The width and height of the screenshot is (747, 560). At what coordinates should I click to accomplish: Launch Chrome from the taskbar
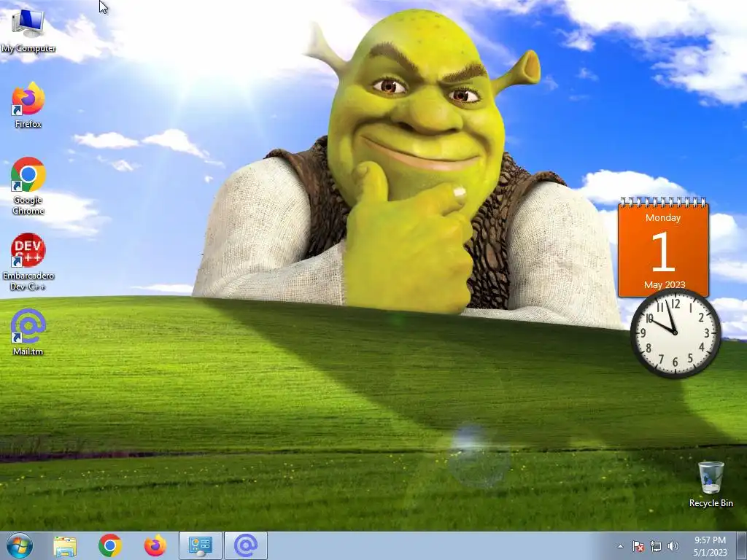tap(110, 545)
